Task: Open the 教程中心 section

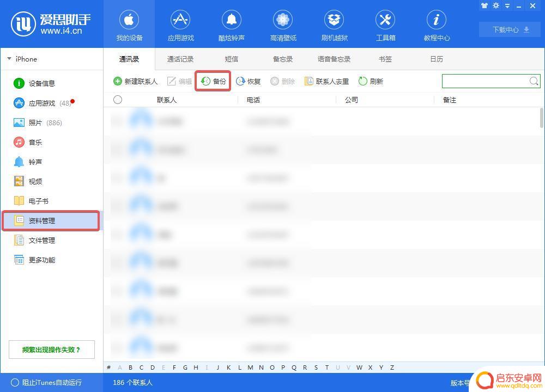Action: tap(437, 25)
